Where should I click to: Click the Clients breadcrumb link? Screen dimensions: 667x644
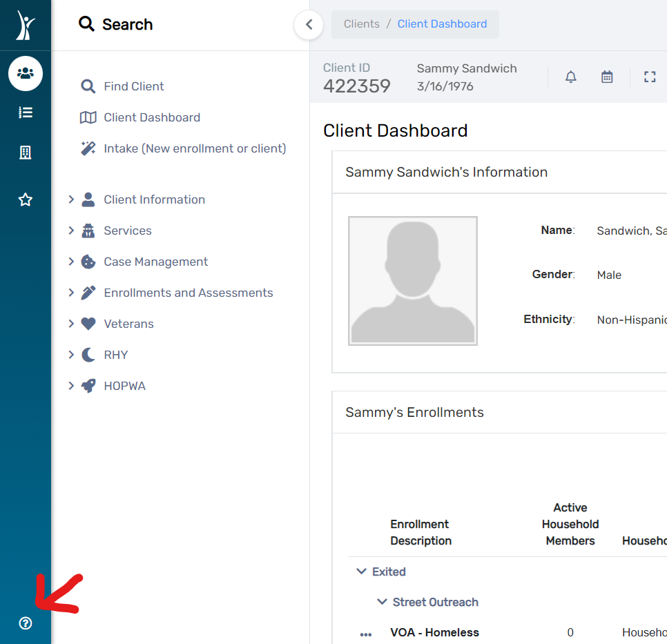[x=361, y=24]
